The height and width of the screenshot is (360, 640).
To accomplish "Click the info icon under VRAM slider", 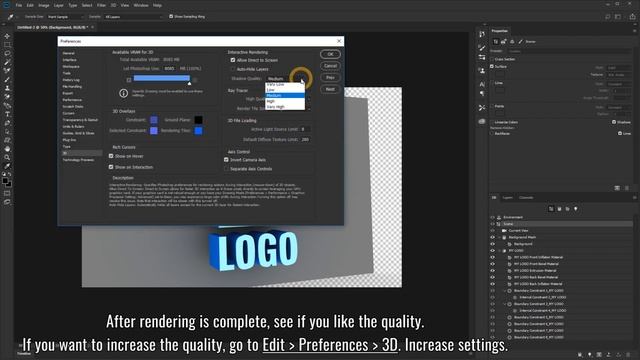I will point(124,93).
